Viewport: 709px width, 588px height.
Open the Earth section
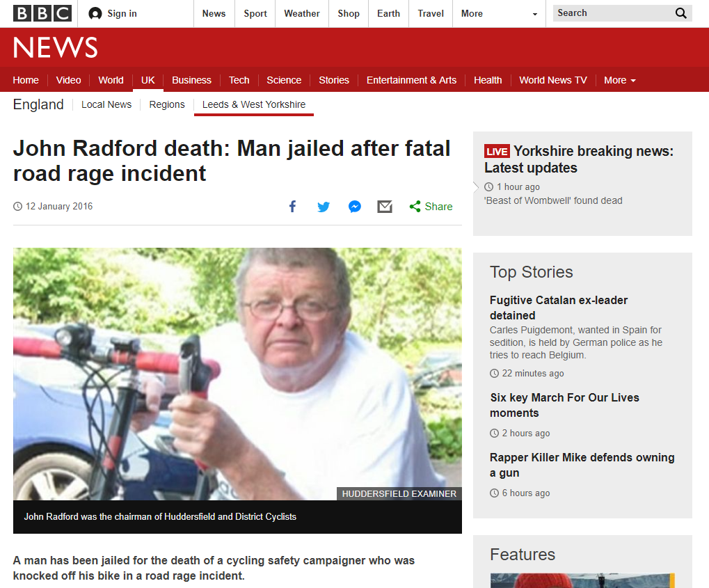388,14
